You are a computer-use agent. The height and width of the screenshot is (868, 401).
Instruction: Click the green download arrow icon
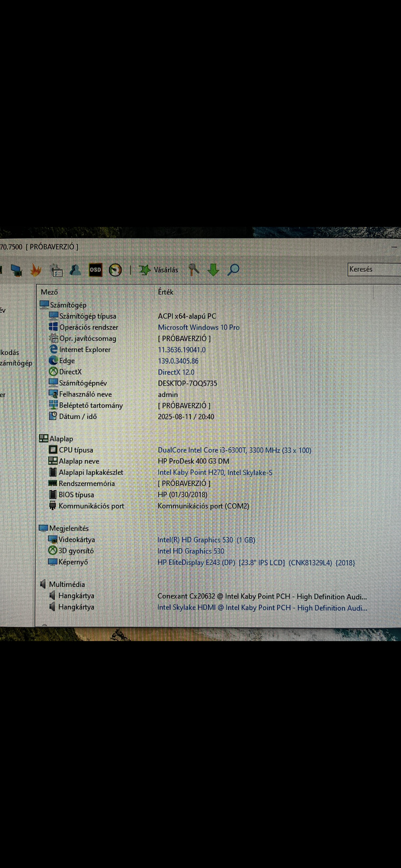(213, 270)
